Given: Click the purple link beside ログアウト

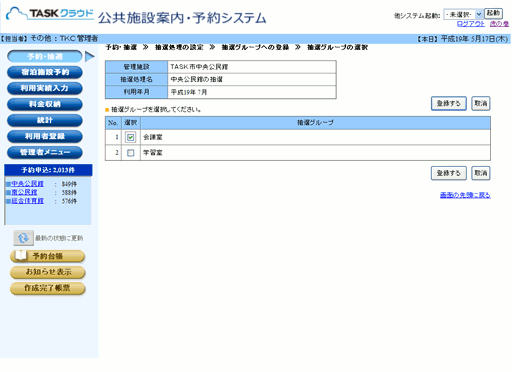Looking at the screenshot, I should click(x=499, y=24).
